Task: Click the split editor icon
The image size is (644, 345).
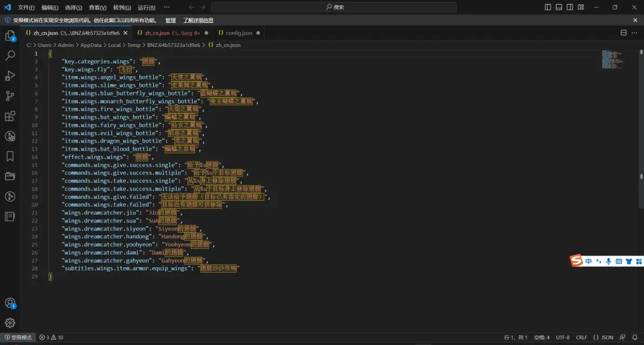Action: coord(623,33)
